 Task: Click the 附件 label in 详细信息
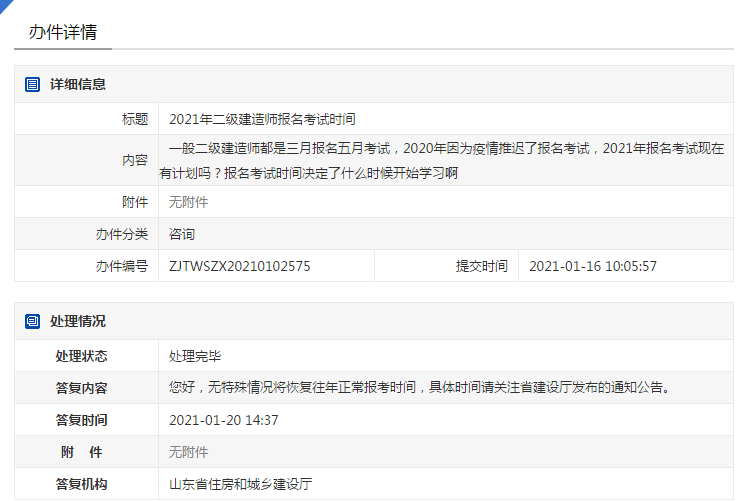135,202
